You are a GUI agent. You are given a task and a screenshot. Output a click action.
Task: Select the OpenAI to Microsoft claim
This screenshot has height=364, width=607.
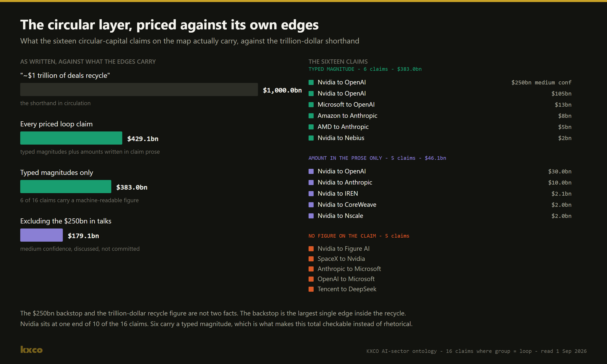tap(346, 279)
